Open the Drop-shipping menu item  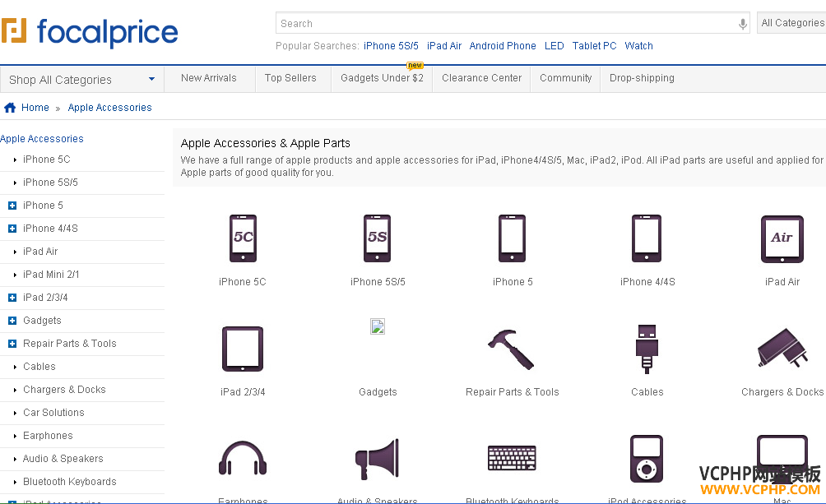tap(642, 78)
